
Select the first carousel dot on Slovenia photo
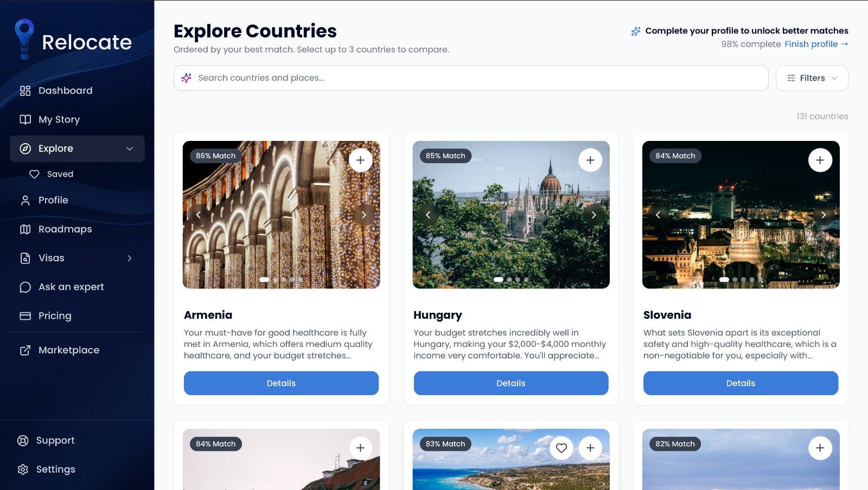pyautogui.click(x=724, y=280)
